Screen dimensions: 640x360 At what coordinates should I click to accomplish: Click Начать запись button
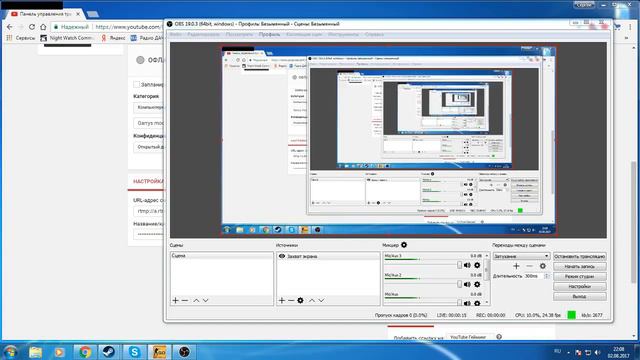(x=580, y=267)
